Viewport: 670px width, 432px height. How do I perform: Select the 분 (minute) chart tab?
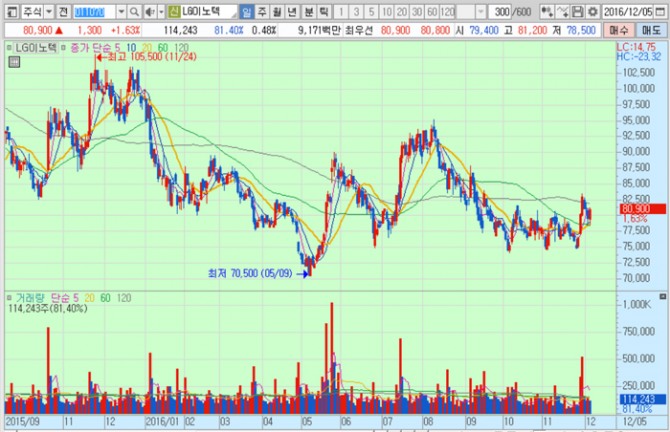307,11
